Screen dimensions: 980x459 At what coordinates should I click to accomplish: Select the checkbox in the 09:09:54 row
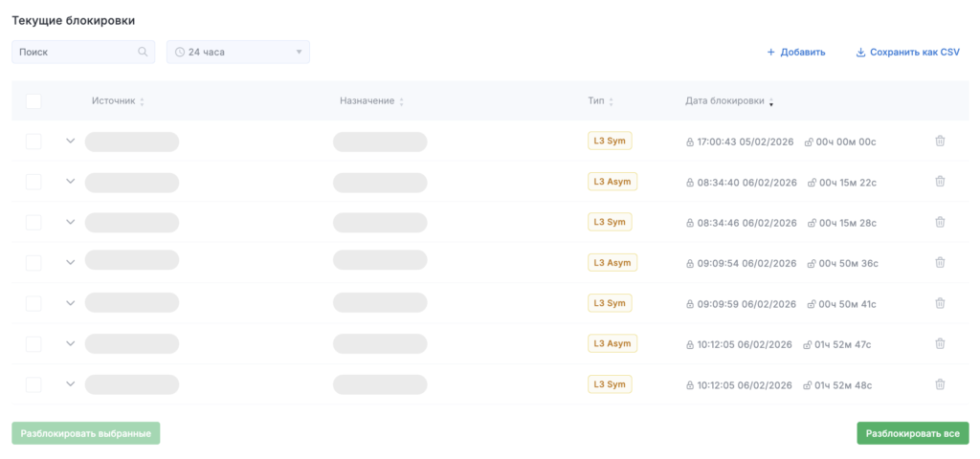tap(33, 263)
